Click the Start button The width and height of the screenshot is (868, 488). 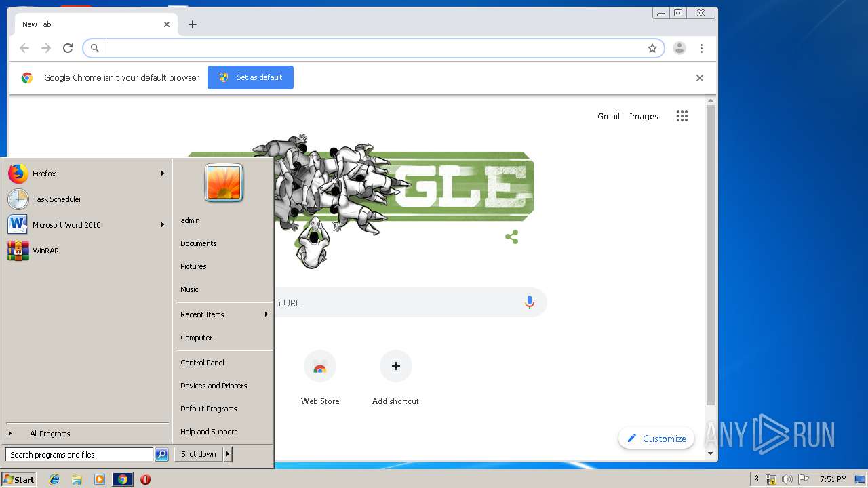(19, 479)
